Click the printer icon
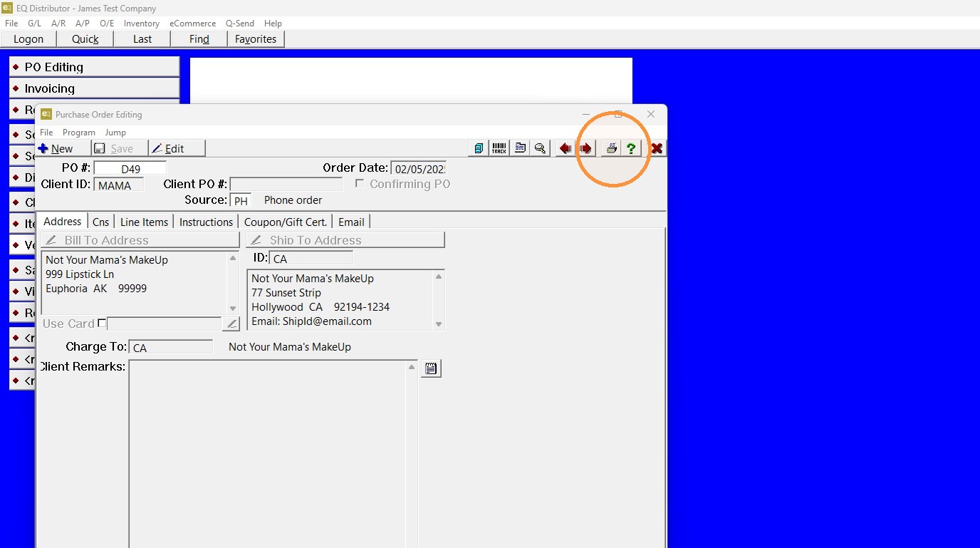The image size is (980, 548). pyautogui.click(x=610, y=148)
